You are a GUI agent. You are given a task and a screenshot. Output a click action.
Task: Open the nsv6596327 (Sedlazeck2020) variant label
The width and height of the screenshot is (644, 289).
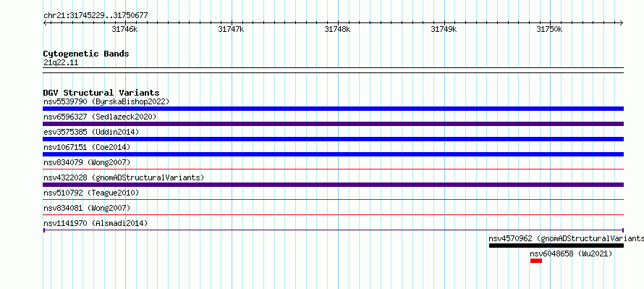(x=100, y=117)
